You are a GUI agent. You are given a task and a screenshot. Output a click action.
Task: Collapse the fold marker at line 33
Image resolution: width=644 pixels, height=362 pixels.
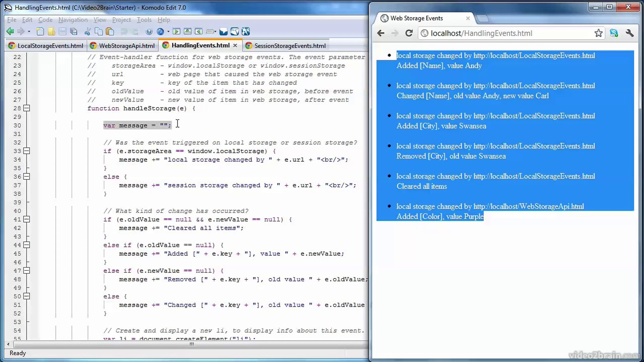click(x=26, y=151)
